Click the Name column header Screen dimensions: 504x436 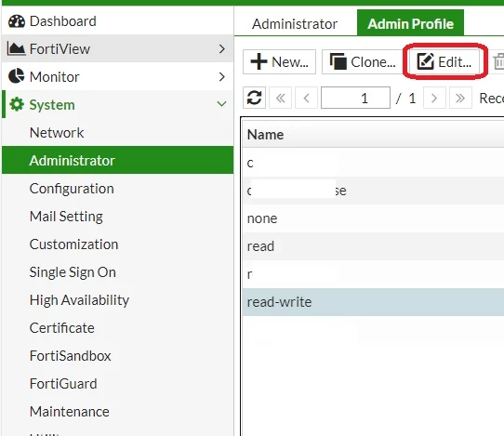click(x=373, y=134)
